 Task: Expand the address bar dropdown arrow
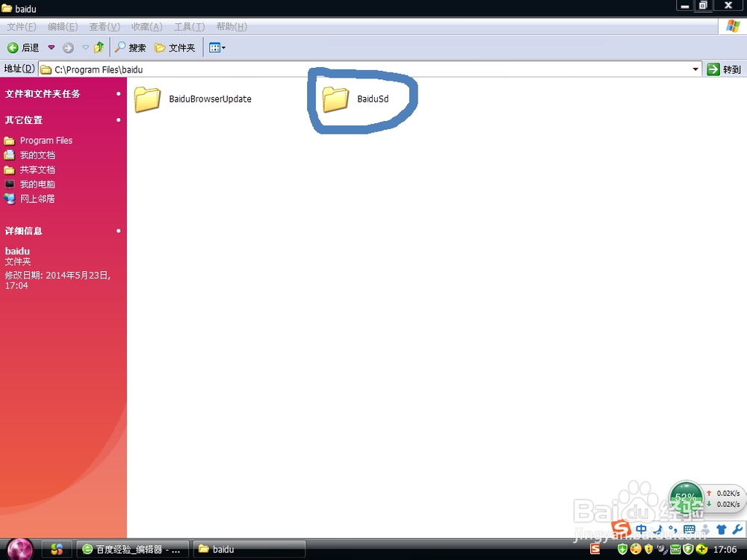695,69
